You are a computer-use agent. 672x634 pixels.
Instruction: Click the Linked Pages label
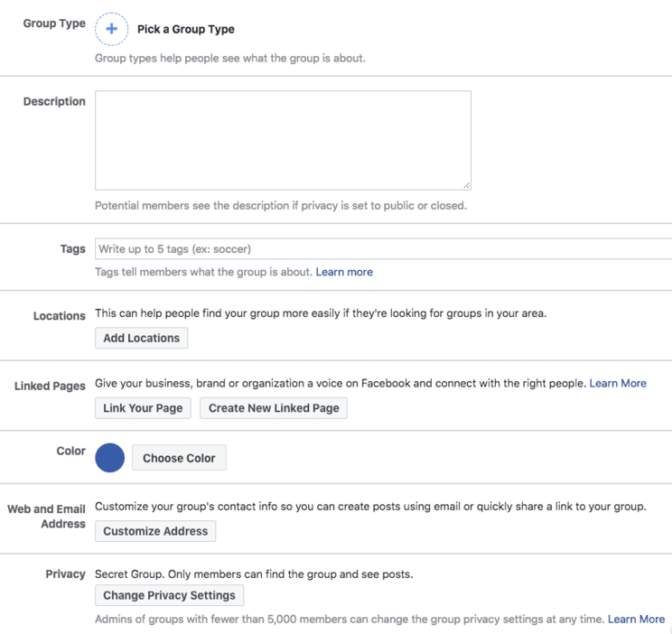pos(50,386)
